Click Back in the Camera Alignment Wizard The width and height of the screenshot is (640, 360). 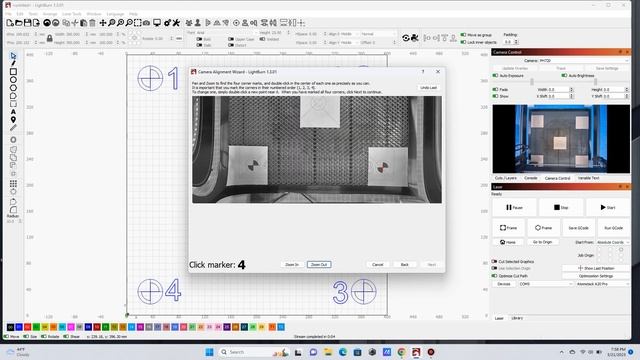[x=404, y=264]
